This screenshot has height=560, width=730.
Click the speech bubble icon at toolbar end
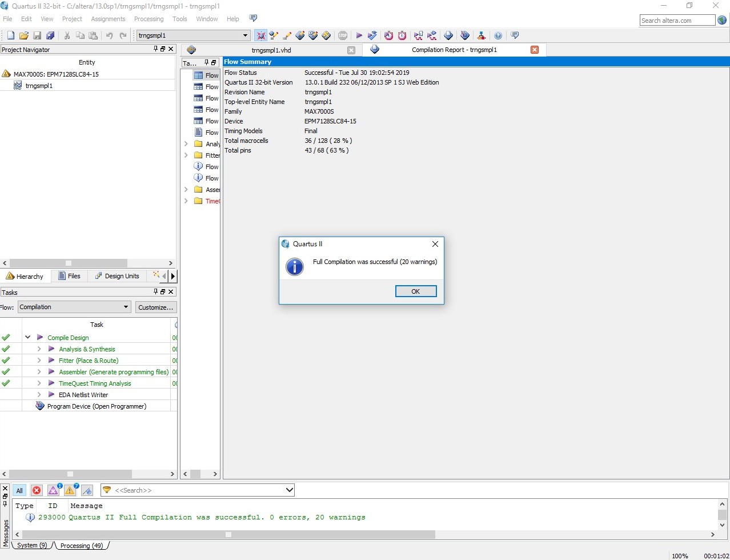[515, 35]
